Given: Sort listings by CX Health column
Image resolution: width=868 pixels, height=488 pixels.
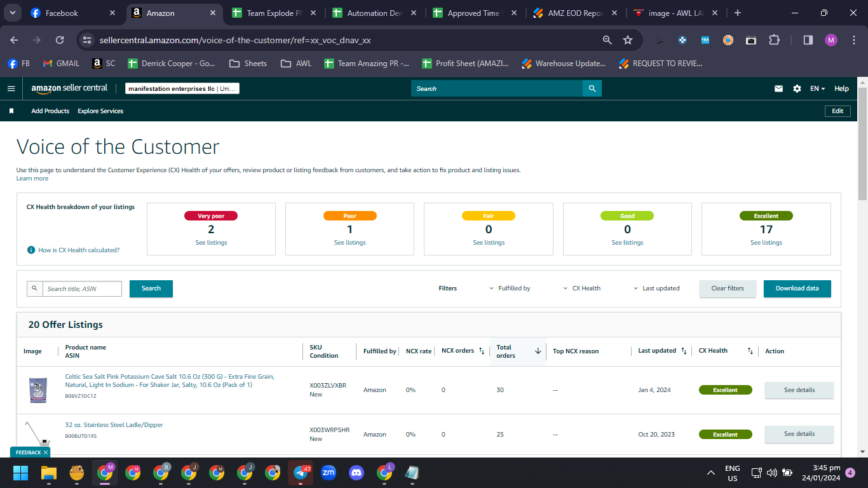Looking at the screenshot, I should 750,351.
